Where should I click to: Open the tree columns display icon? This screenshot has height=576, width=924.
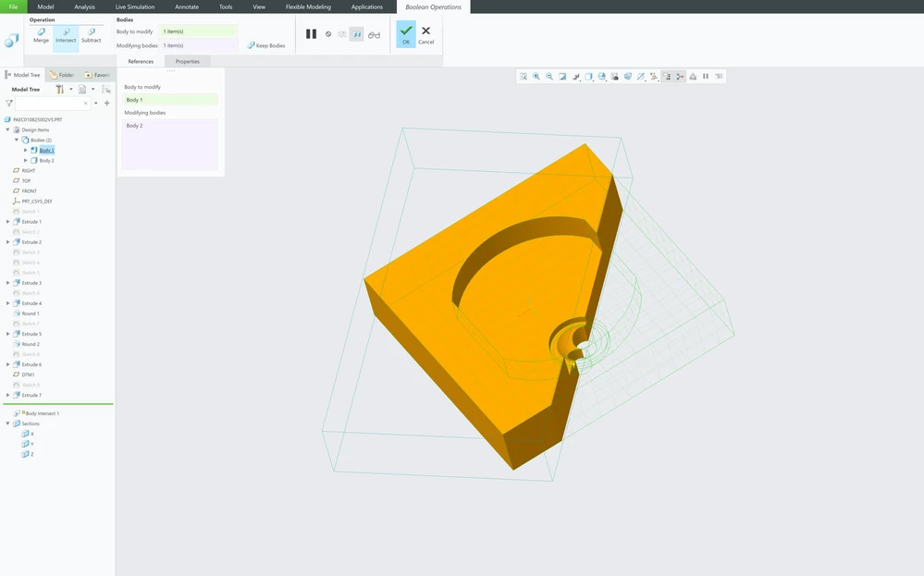click(x=82, y=90)
